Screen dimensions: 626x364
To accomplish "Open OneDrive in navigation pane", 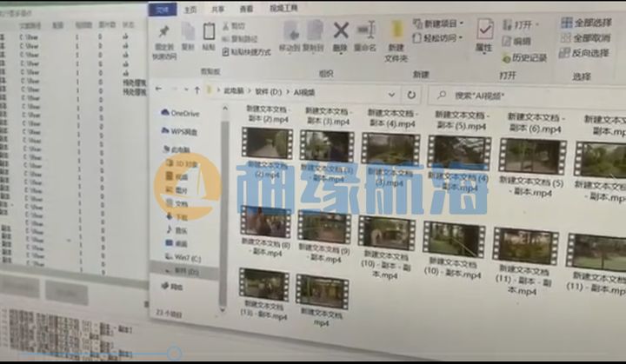I will coord(180,113).
